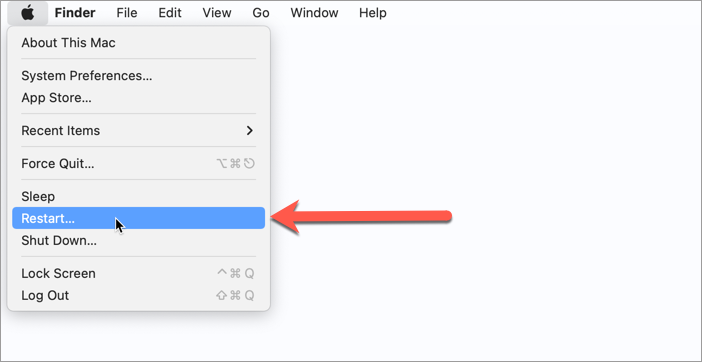The width and height of the screenshot is (702, 362).
Task: Choose Lock Screen
Action: (x=138, y=273)
